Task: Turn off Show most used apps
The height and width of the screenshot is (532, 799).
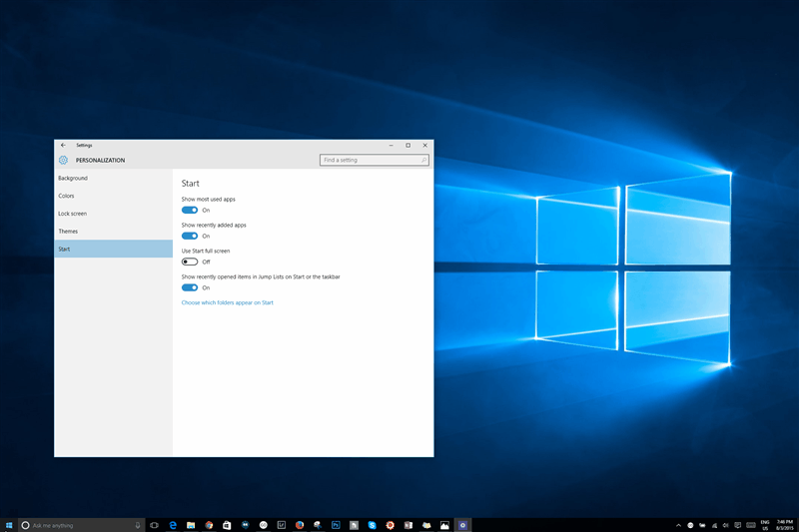Action: [x=190, y=210]
